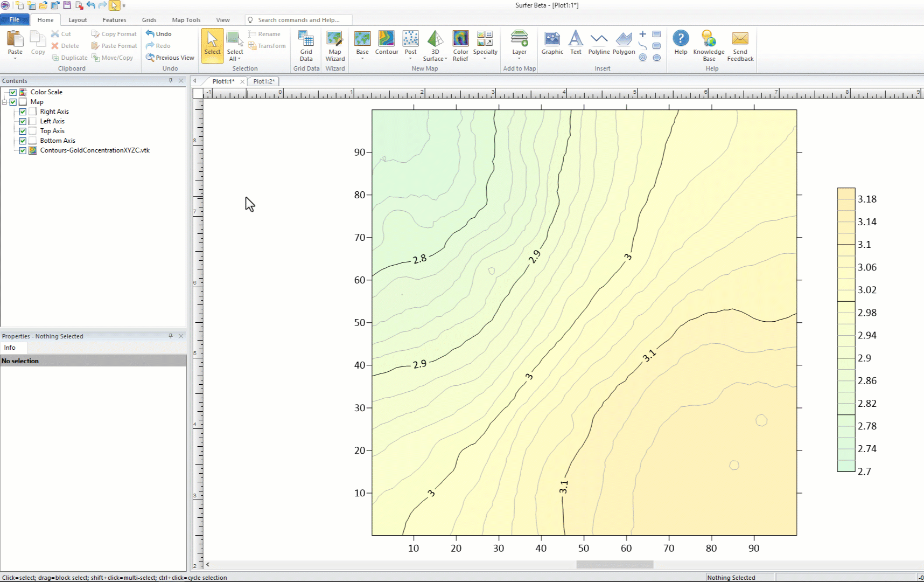Image resolution: width=924 pixels, height=582 pixels.
Task: Open the Paste dropdown arrow
Action: coord(15,58)
